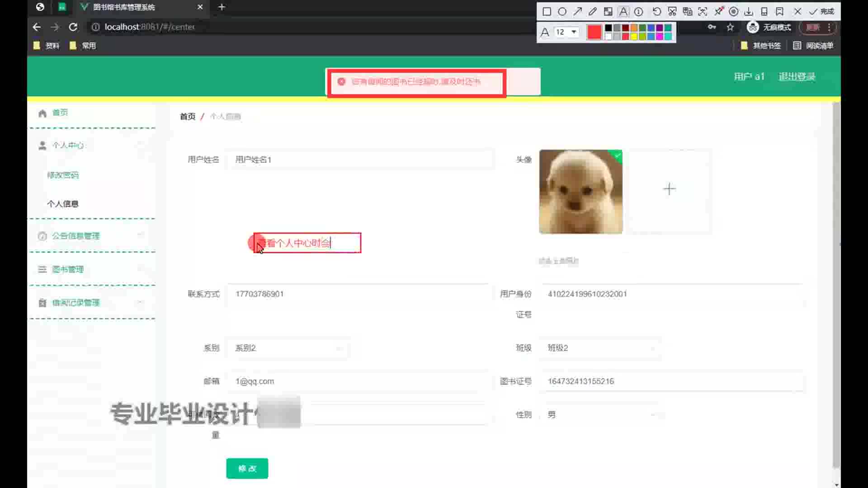Pick the magenta color swatch

(x=660, y=37)
